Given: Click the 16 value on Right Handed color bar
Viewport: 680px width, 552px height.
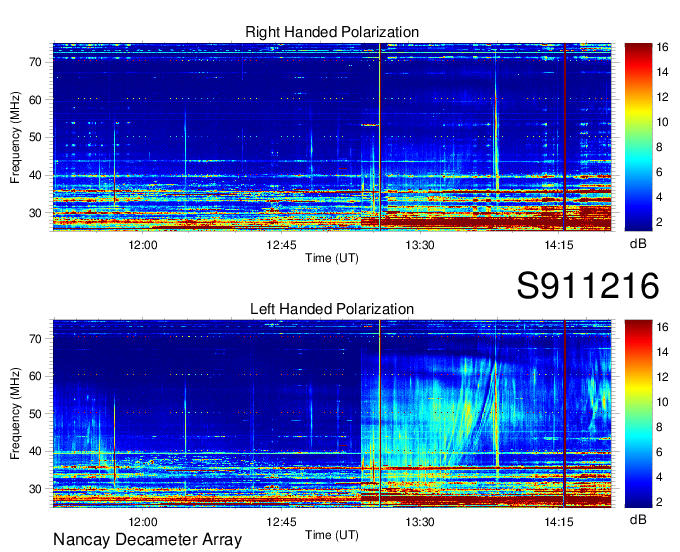Looking at the screenshot, I should pos(662,47).
